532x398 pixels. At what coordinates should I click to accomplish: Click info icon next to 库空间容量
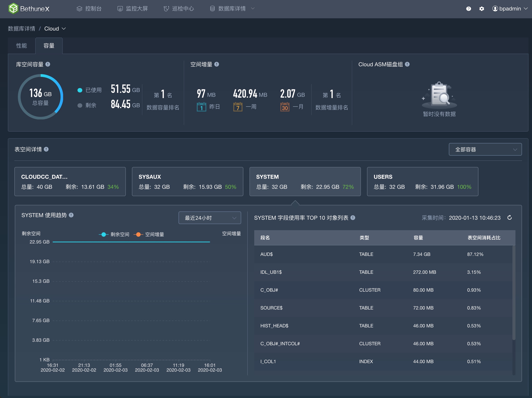pyautogui.click(x=48, y=64)
